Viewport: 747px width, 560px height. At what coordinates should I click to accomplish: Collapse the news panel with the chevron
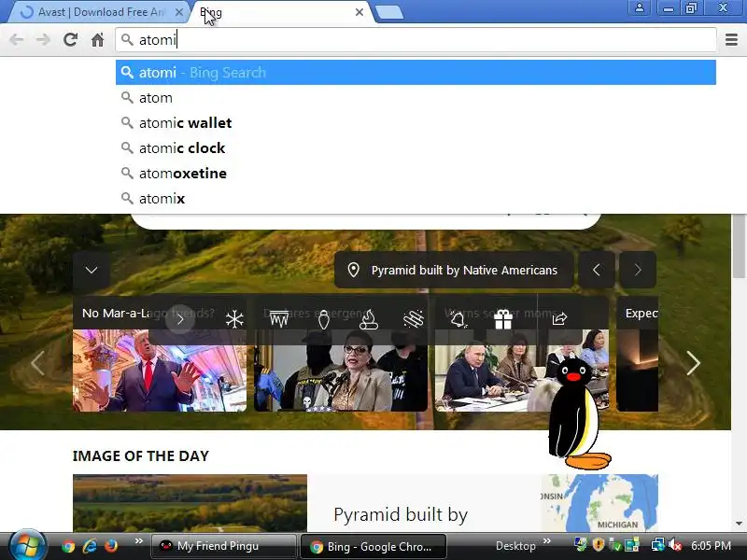[x=92, y=270]
